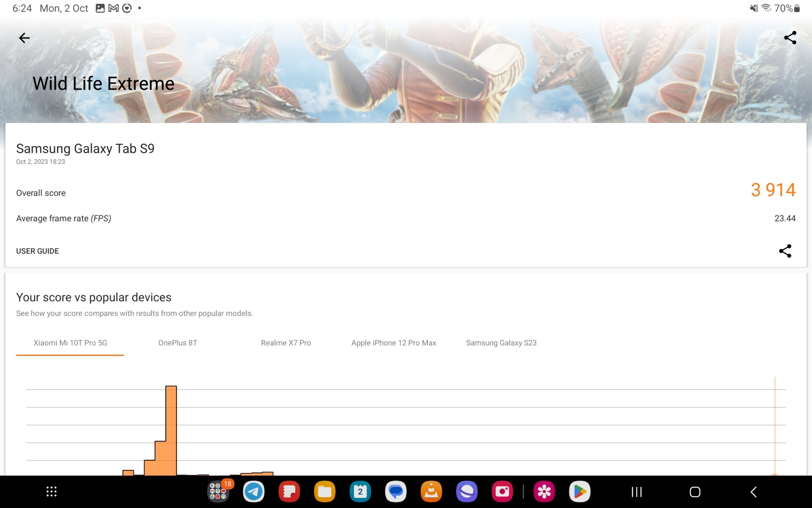This screenshot has height=508, width=812.
Task: Open the app folder with 18 badge
Action: 218,491
